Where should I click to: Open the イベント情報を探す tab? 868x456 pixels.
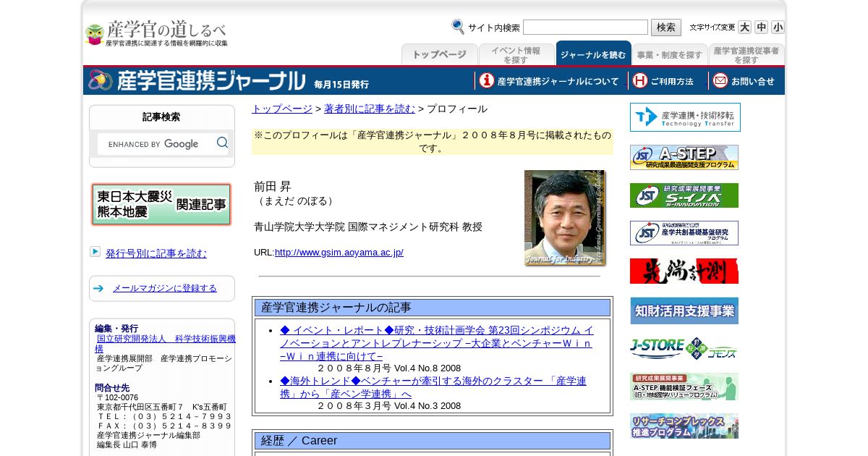pyautogui.click(x=516, y=54)
